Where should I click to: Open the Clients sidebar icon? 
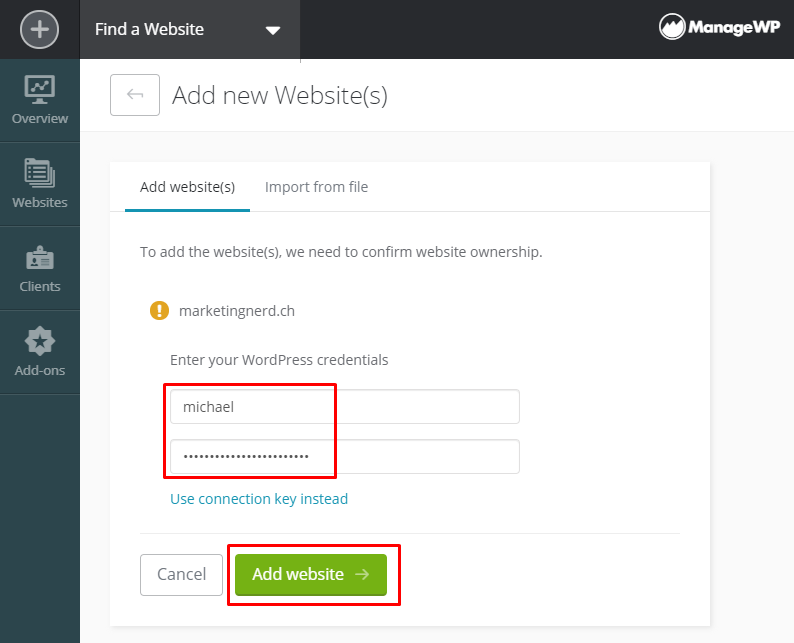[x=39, y=258]
